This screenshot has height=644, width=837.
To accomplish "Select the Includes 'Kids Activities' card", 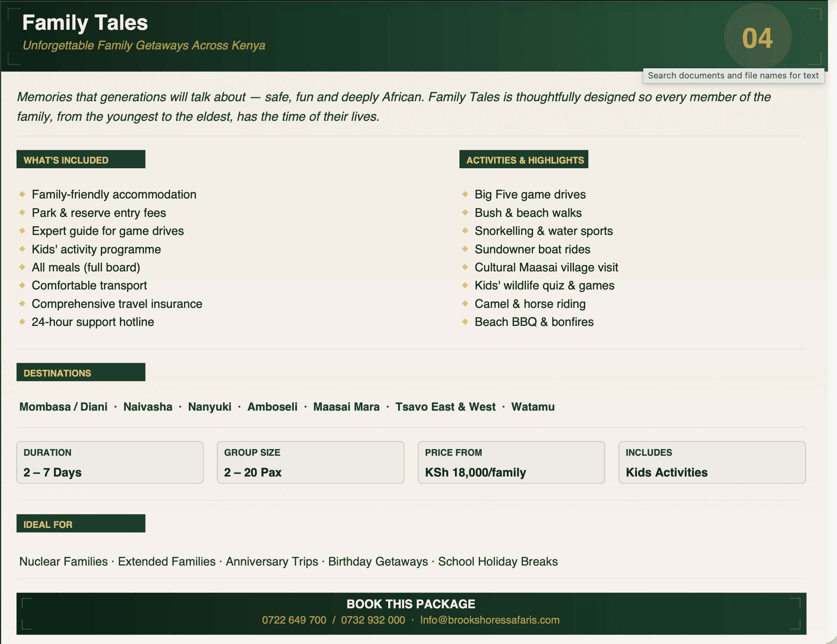I will tap(712, 463).
